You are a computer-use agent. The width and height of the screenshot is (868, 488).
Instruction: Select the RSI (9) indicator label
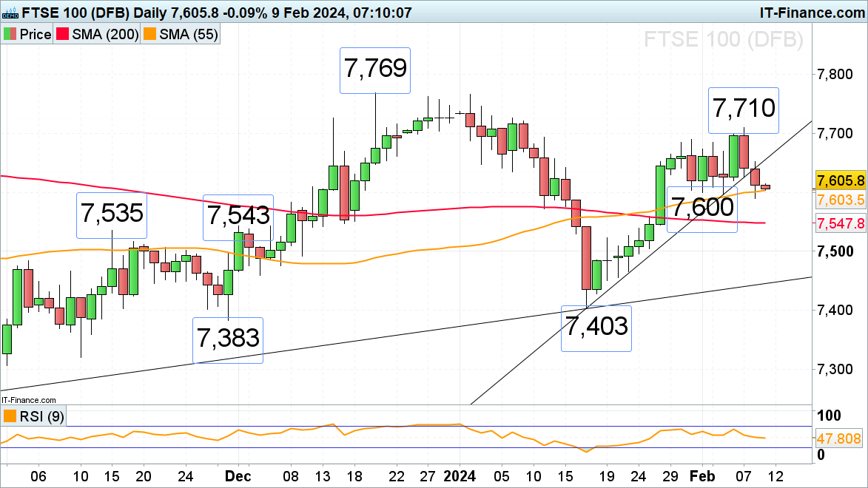click(41, 416)
